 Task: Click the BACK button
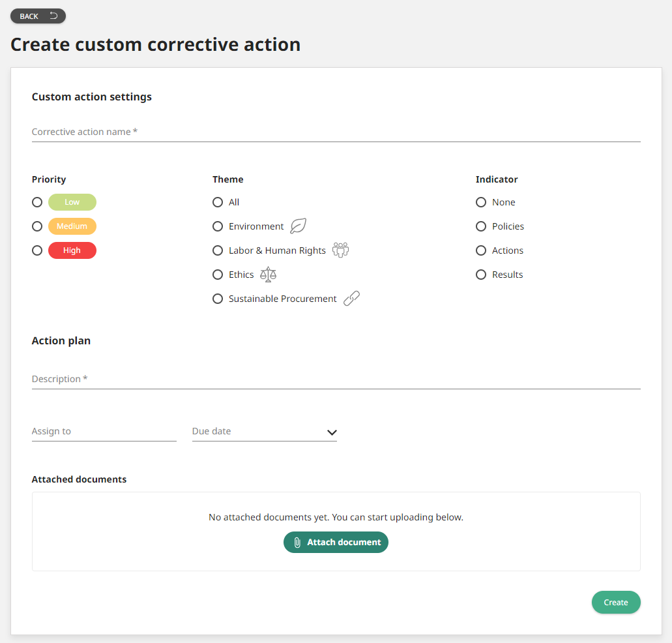click(38, 16)
